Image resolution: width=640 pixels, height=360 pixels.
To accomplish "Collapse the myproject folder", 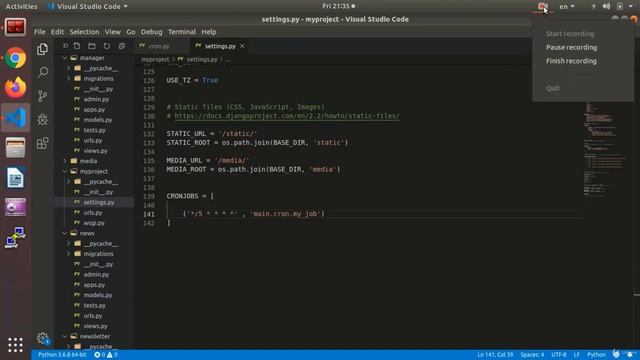I will [65, 171].
